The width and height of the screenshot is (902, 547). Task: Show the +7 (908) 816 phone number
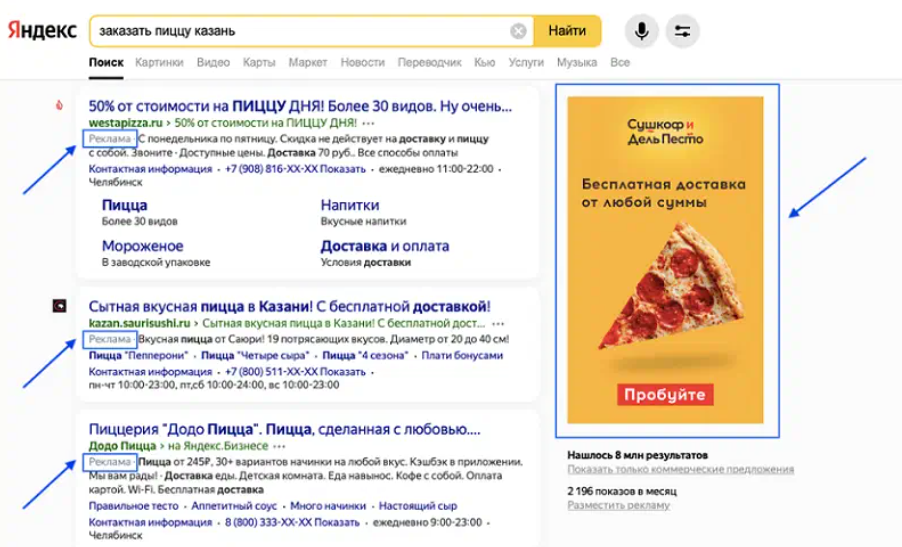(x=295, y=169)
